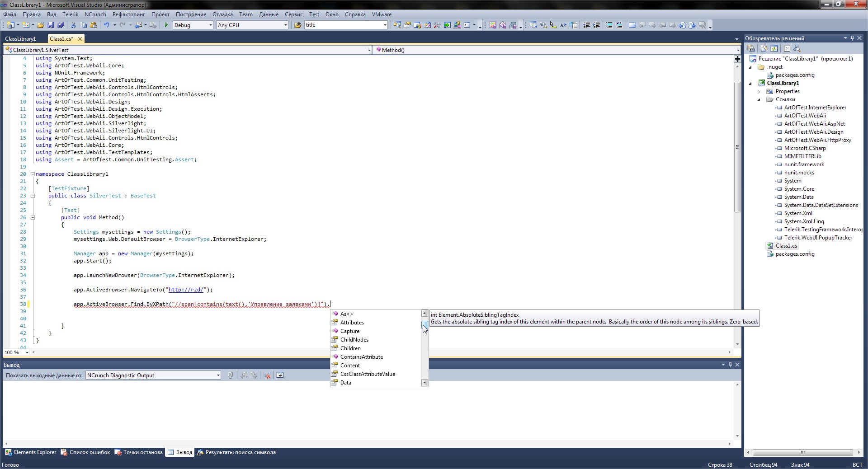Open the Debug configuration dropdown
This screenshot has width=868, height=469.
click(x=210, y=25)
